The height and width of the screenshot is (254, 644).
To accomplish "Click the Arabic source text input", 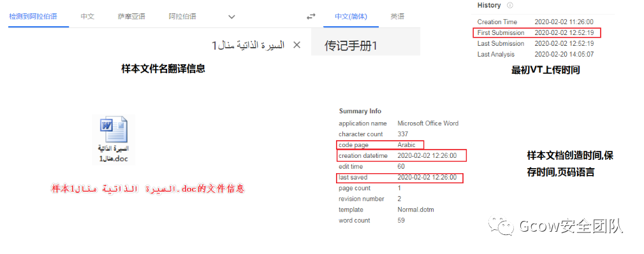I will click(247, 45).
